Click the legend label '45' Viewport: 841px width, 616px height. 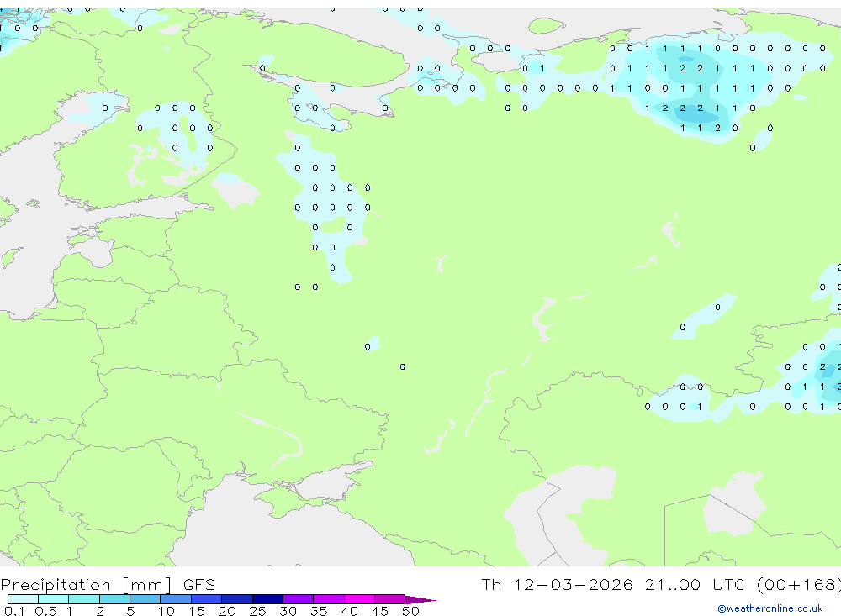pos(380,611)
